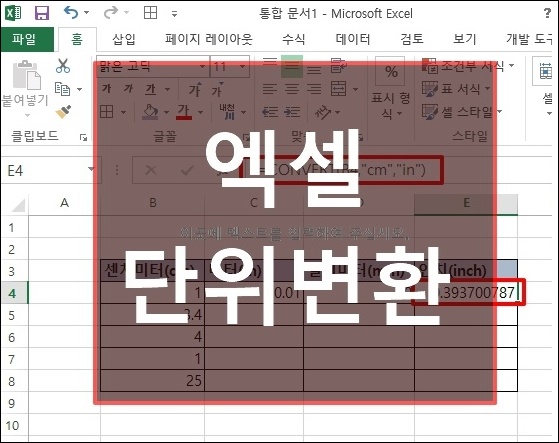This screenshot has width=559, height=443.
Task: Toggle italic 가 formatting
Action: pyautogui.click(x=128, y=89)
